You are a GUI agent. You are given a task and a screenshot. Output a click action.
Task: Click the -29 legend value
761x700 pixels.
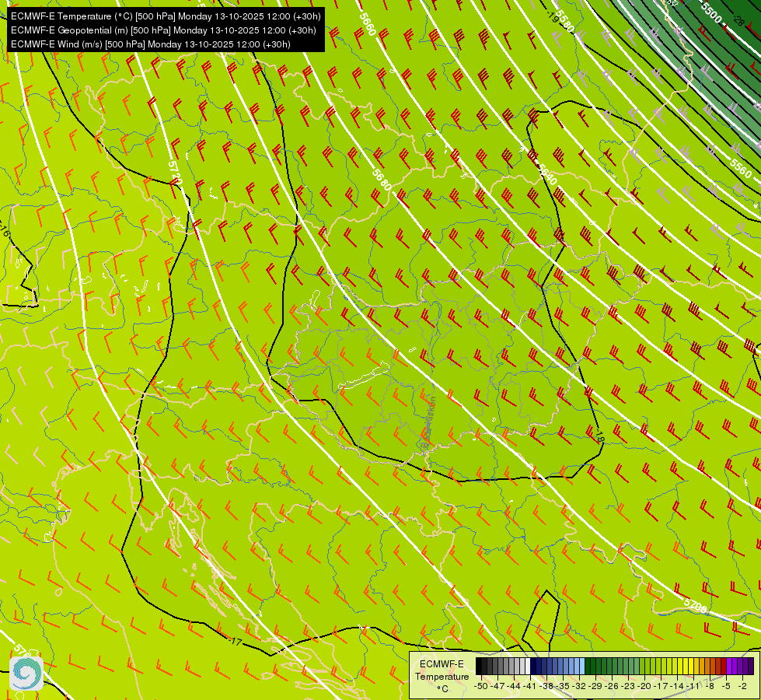pyautogui.click(x=595, y=686)
